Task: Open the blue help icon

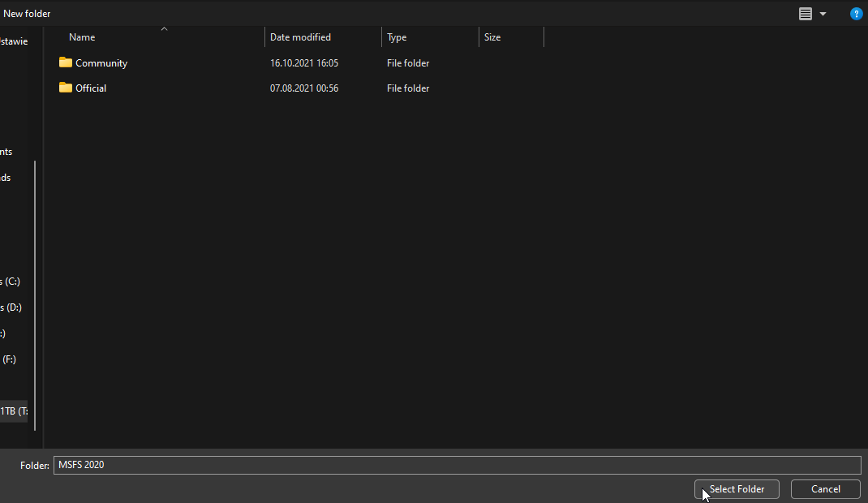Action: tap(856, 14)
